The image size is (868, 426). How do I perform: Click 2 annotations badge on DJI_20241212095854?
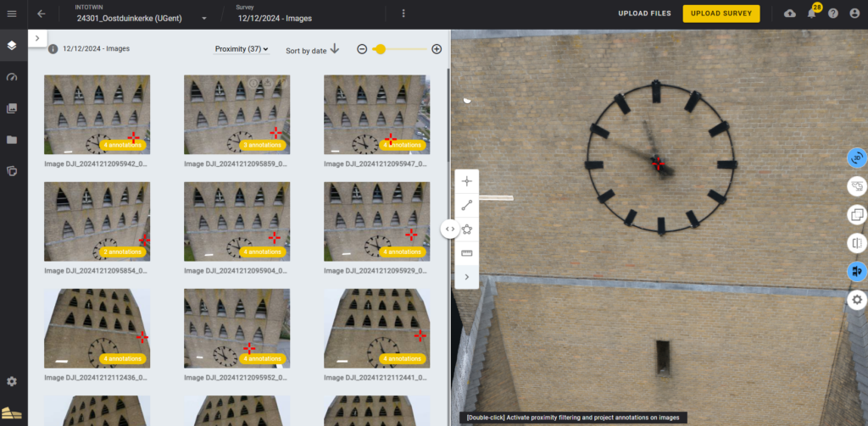tap(123, 252)
